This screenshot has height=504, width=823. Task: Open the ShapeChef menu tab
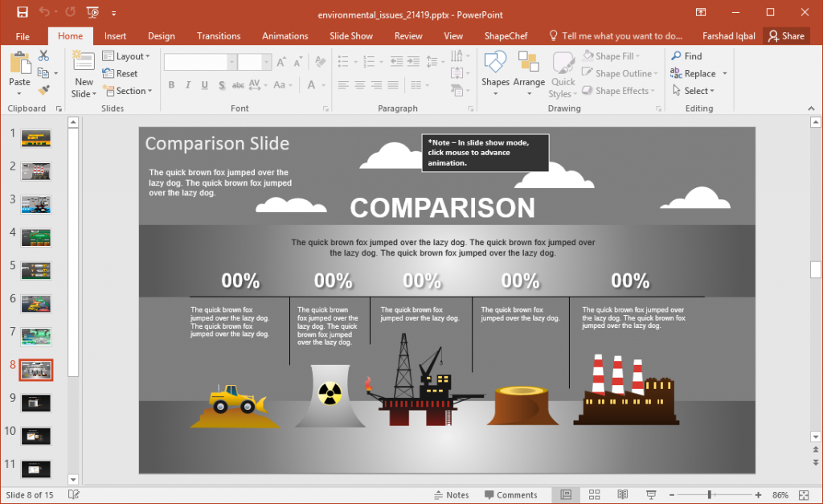(x=506, y=35)
